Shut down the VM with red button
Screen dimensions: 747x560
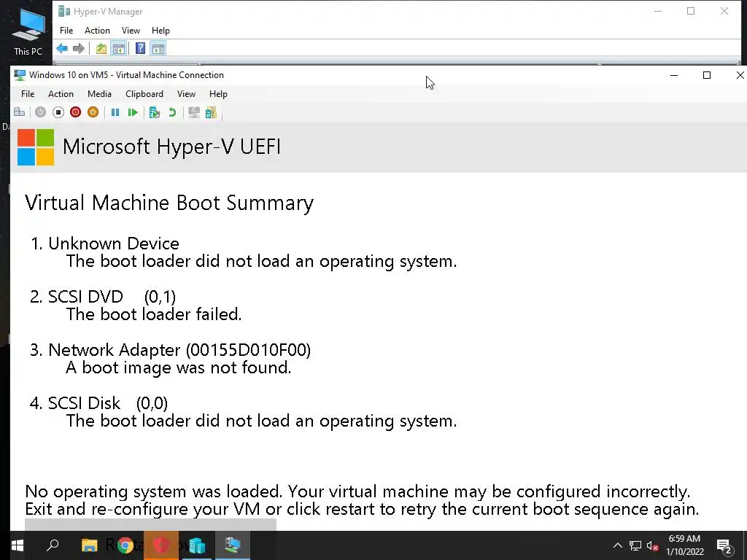75,112
